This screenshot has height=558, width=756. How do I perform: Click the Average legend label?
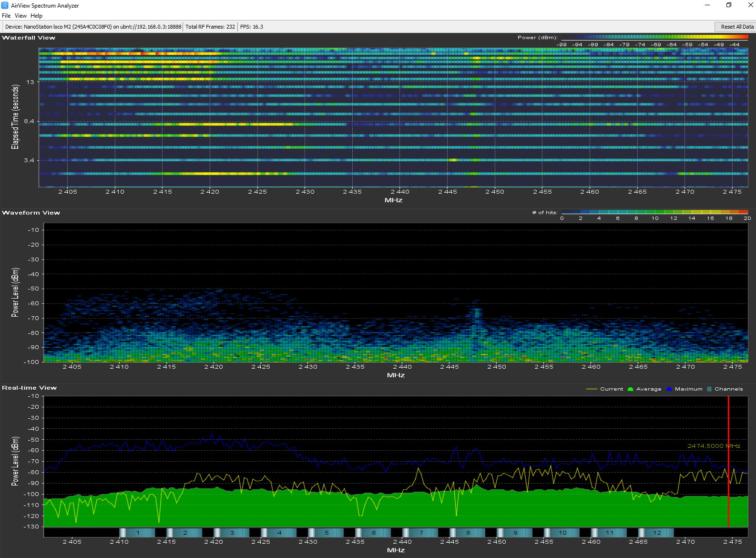pyautogui.click(x=649, y=389)
